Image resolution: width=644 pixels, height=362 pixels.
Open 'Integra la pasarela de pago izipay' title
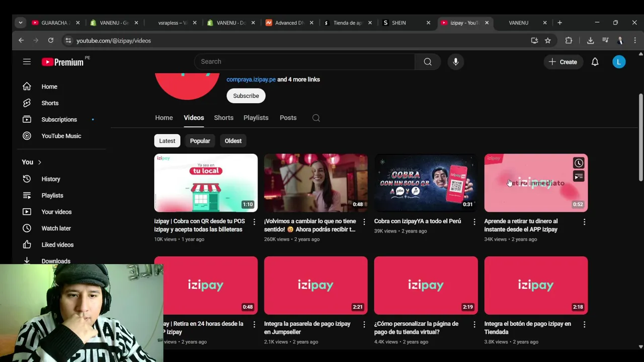point(307,328)
